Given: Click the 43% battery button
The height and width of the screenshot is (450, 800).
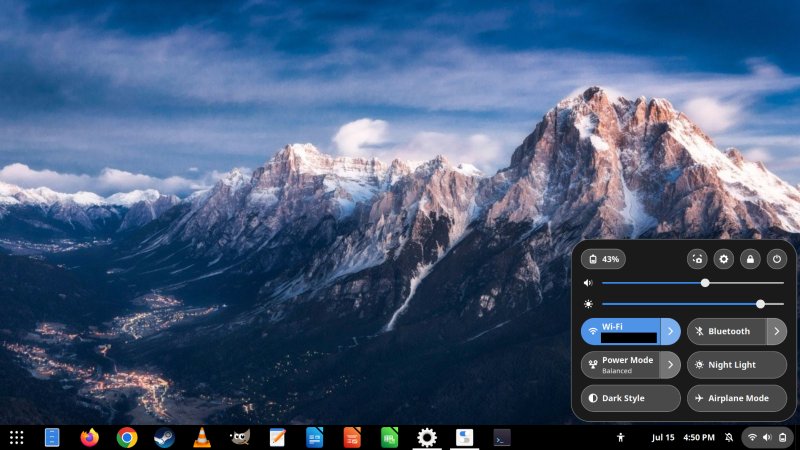Looking at the screenshot, I should point(604,259).
